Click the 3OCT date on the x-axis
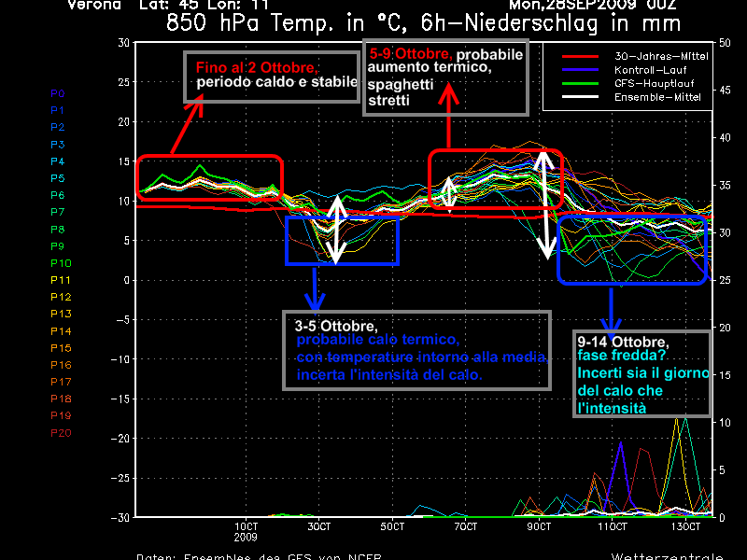 click(x=319, y=527)
